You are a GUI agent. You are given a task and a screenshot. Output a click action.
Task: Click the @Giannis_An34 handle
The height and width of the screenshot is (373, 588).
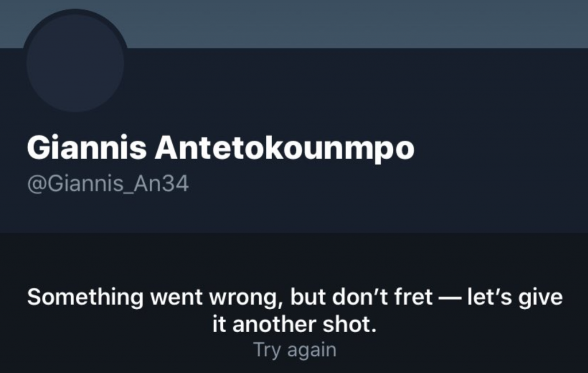point(108,186)
